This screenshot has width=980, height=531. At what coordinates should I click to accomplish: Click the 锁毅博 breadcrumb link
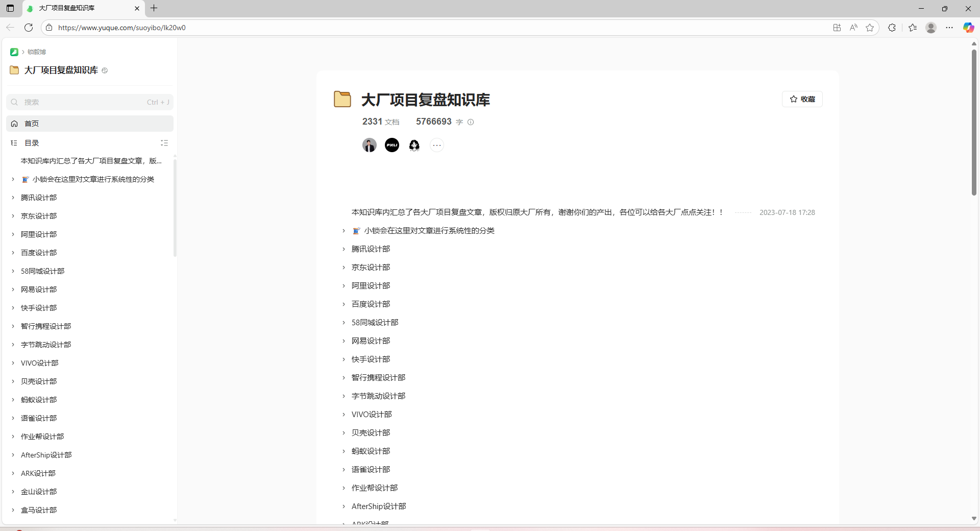[x=37, y=52]
